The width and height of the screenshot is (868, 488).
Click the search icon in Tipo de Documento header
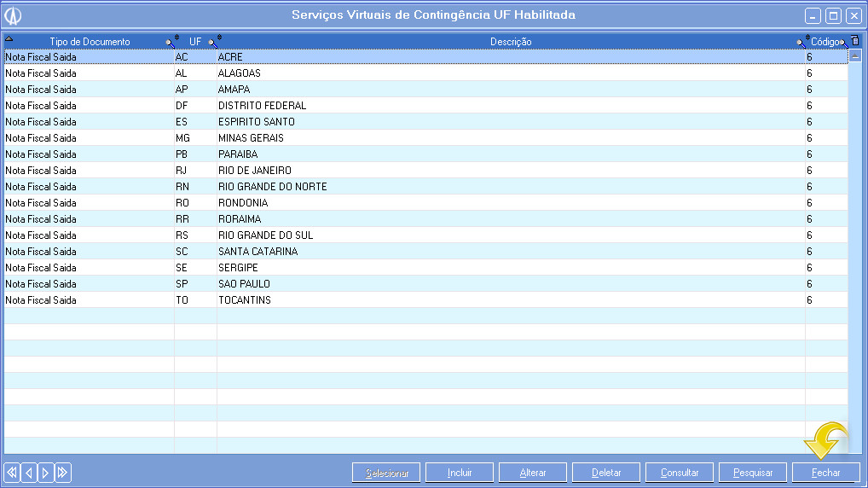click(171, 41)
